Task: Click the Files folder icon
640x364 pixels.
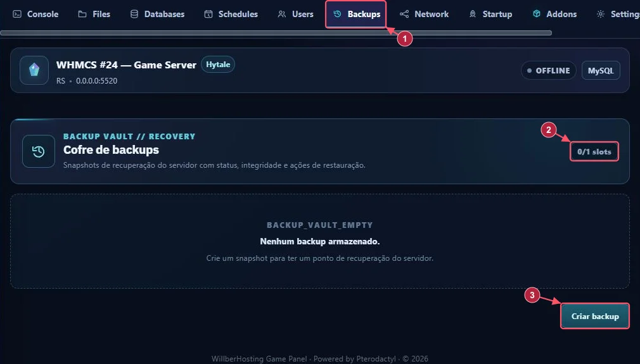Action: tap(82, 15)
